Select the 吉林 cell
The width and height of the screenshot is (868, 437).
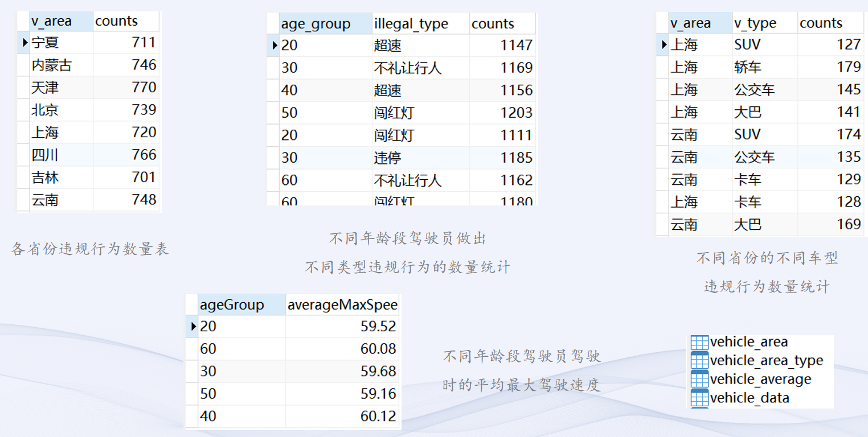click(x=61, y=178)
